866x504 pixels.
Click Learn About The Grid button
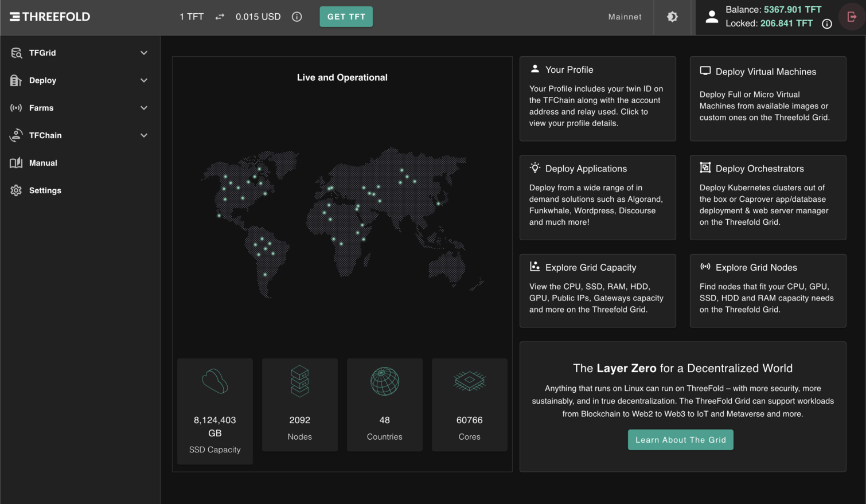point(680,440)
